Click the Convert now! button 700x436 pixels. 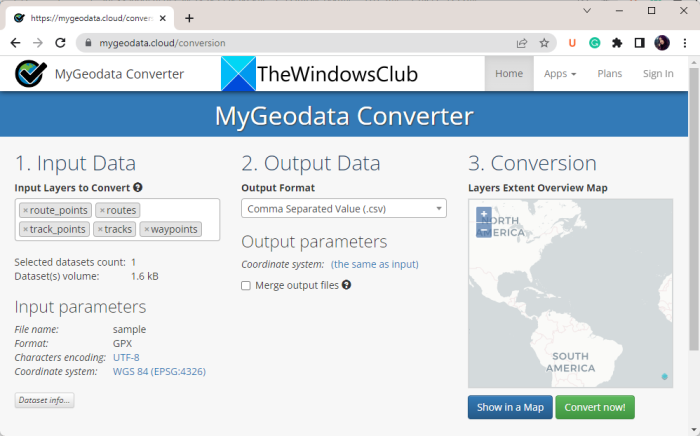coord(595,407)
